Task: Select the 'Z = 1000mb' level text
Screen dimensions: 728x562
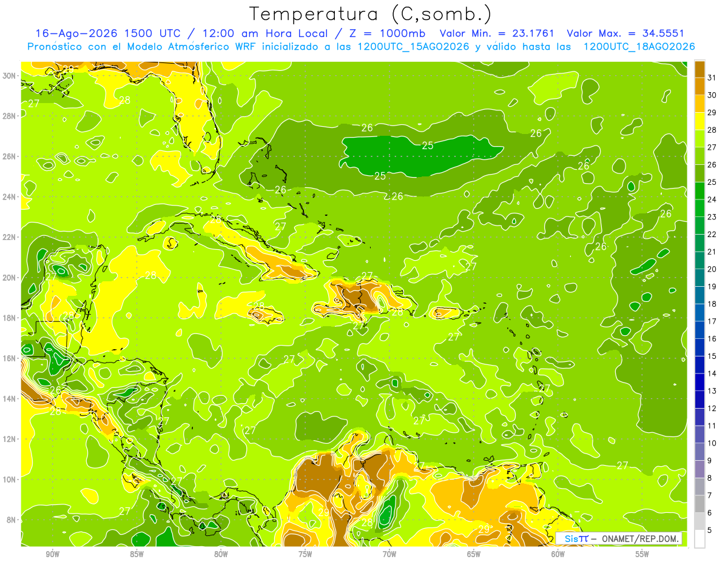Action: [x=388, y=33]
